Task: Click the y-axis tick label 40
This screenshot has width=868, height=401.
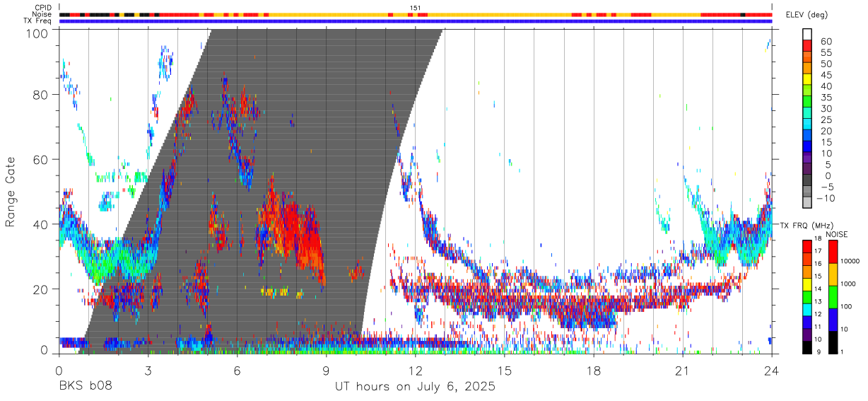Action: (x=42, y=224)
